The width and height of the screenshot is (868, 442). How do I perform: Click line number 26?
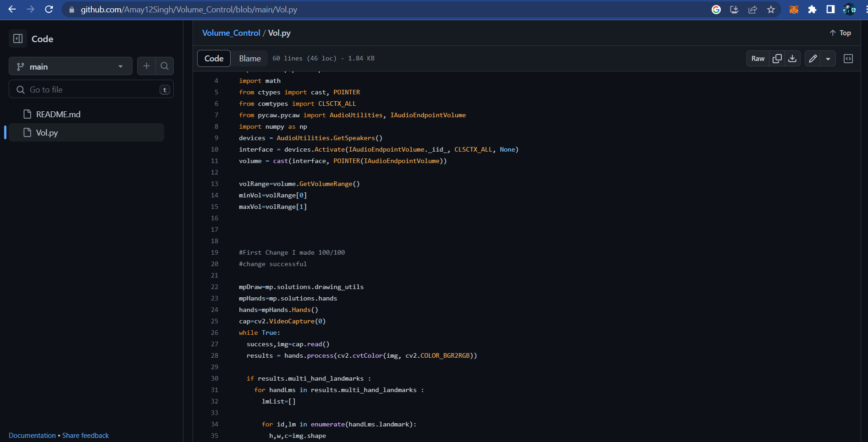(215, 333)
